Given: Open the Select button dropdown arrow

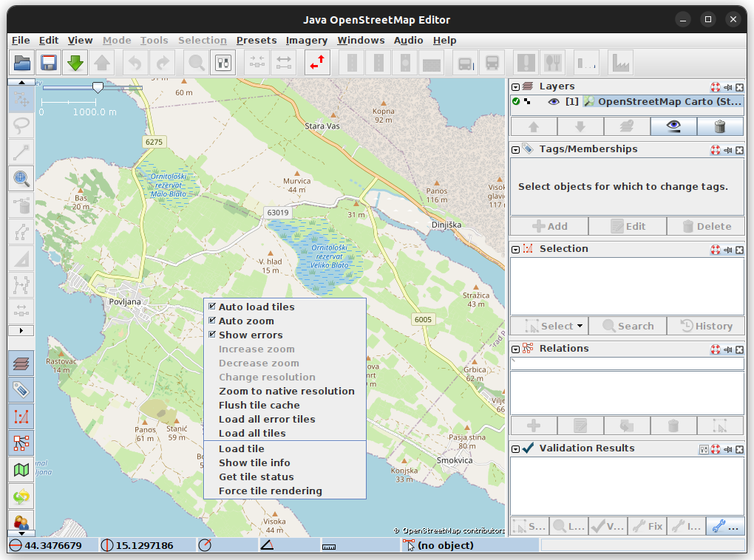Looking at the screenshot, I should [x=580, y=326].
